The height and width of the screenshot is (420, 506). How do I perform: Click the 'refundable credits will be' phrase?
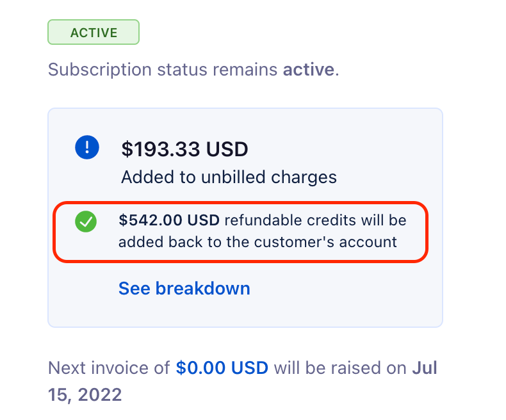click(315, 220)
